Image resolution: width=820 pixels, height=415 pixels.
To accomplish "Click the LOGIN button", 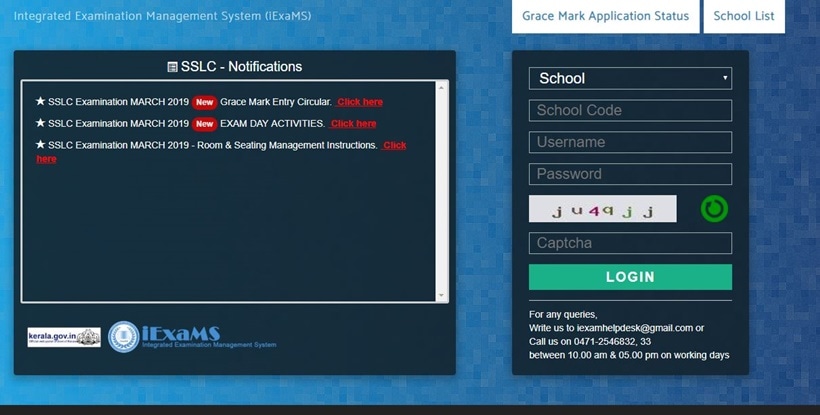I will point(630,277).
